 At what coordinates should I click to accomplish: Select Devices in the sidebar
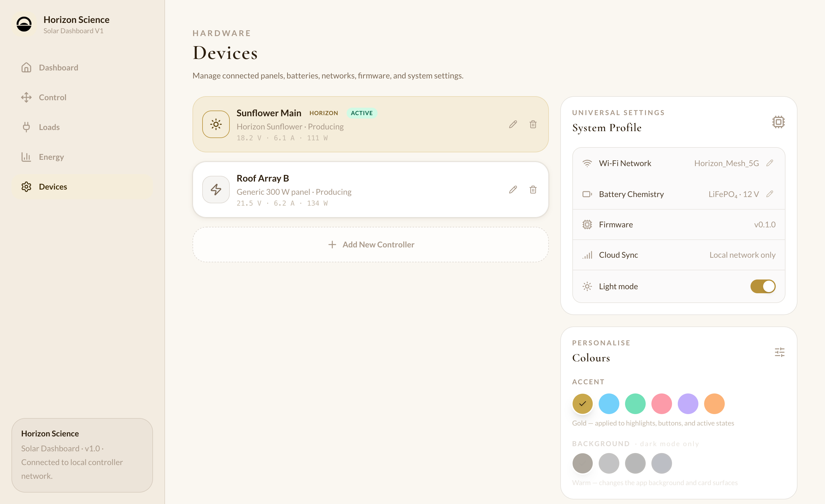82,187
